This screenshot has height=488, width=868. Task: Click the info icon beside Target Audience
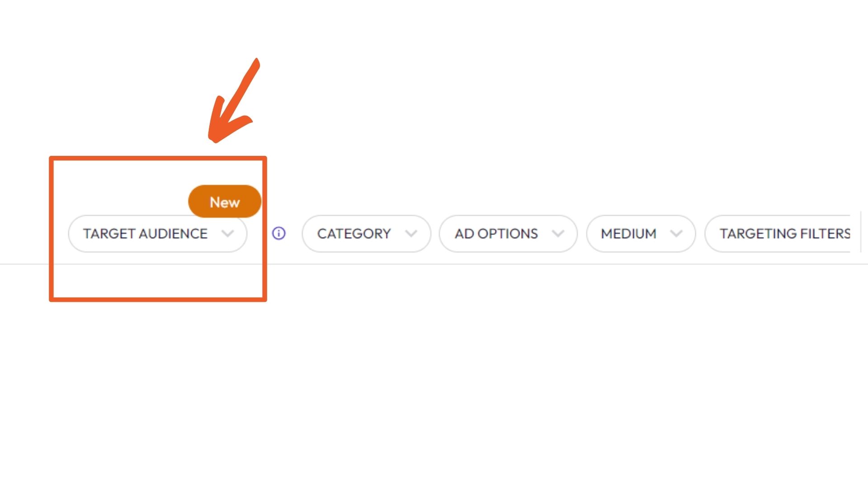click(279, 234)
